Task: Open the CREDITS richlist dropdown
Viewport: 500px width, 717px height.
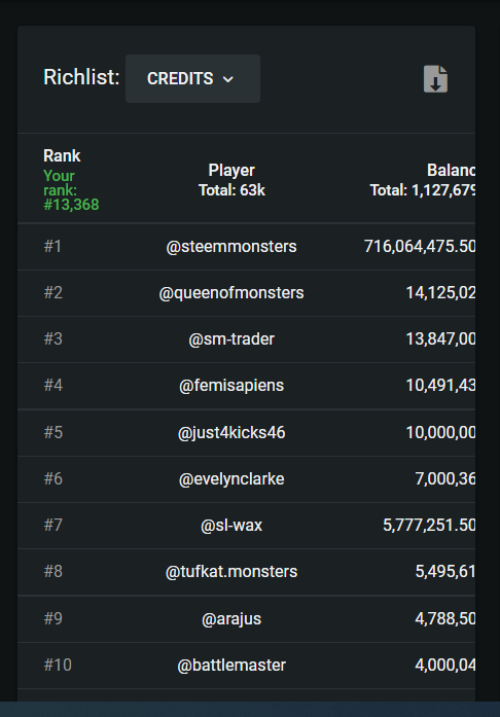Action: [x=193, y=79]
